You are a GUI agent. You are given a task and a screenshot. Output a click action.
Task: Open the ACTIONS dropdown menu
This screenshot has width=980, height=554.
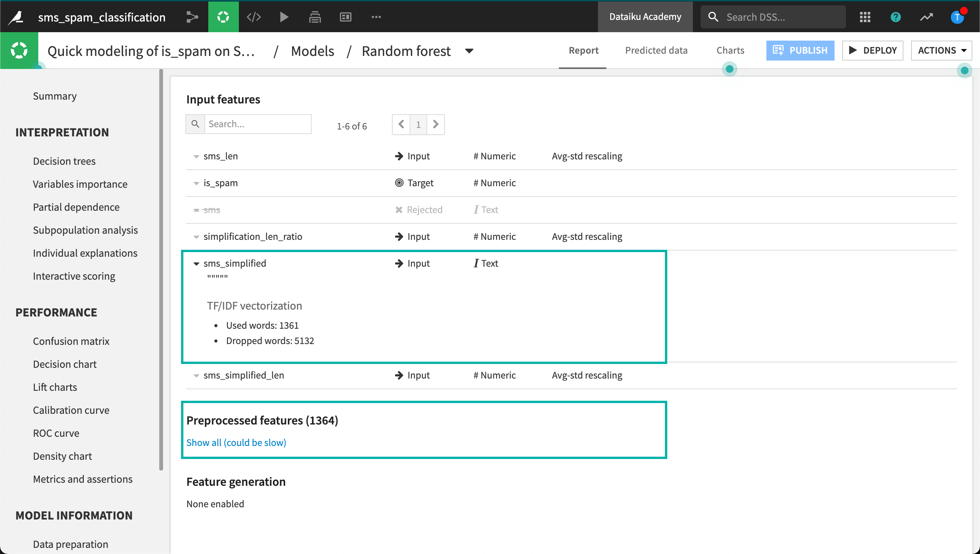(x=941, y=51)
